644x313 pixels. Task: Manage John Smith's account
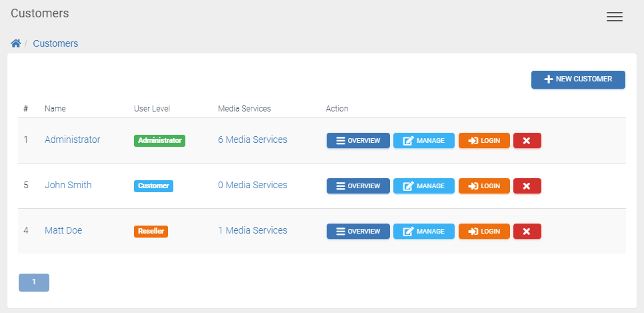click(x=424, y=186)
